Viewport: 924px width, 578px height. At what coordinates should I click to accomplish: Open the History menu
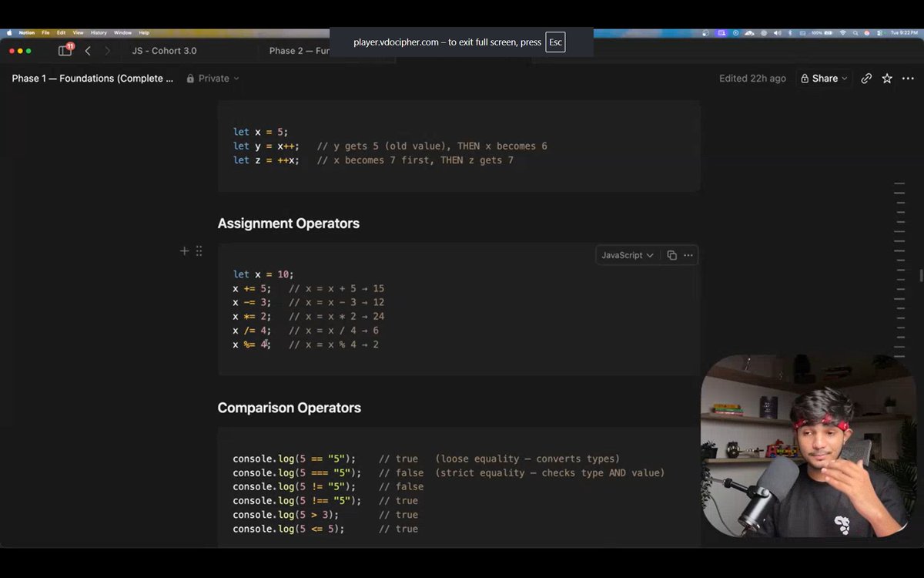click(x=99, y=33)
